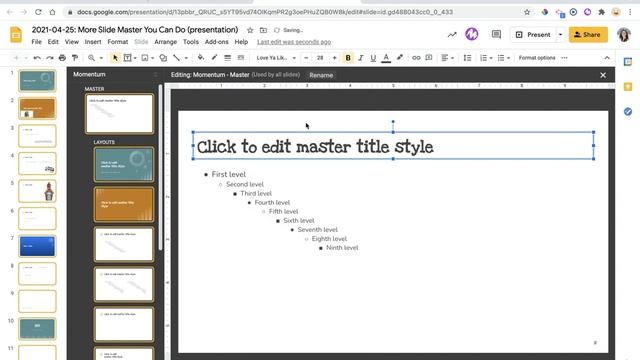Open the File menu
The image size is (640, 360).
point(36,42)
